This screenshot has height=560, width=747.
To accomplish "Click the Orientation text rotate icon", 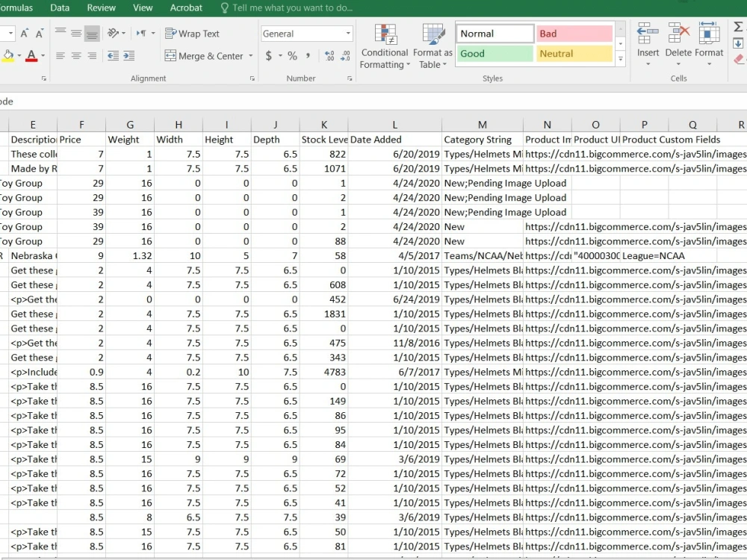I will [114, 33].
